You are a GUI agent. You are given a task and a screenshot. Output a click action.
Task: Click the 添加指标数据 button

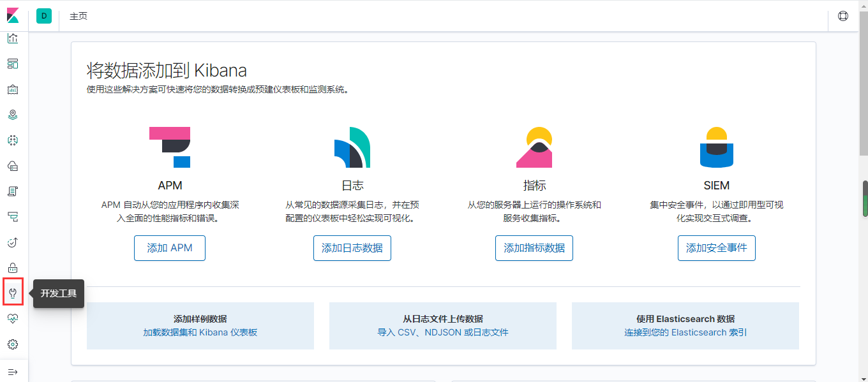tap(534, 248)
